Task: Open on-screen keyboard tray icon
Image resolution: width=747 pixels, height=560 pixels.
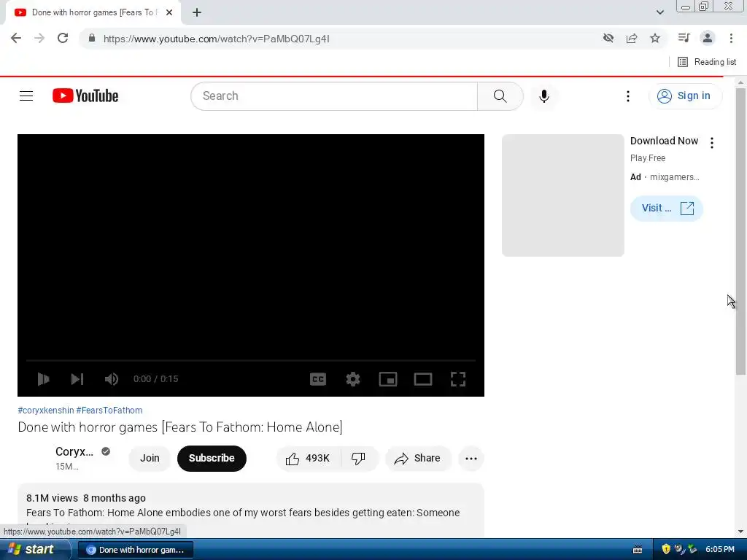Action: pos(638,550)
